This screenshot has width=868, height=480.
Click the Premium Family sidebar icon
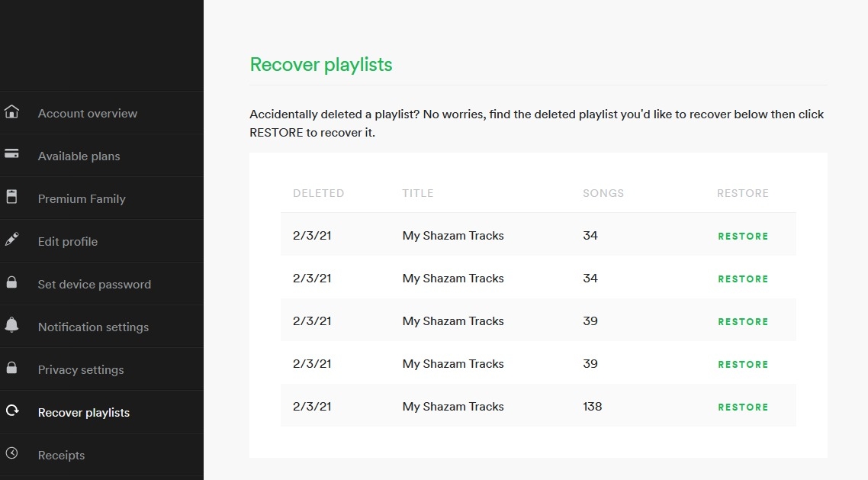click(11, 198)
